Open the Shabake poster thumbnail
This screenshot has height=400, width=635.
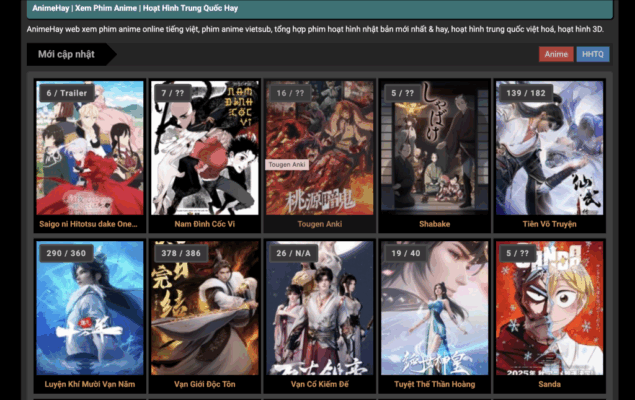[x=434, y=150]
